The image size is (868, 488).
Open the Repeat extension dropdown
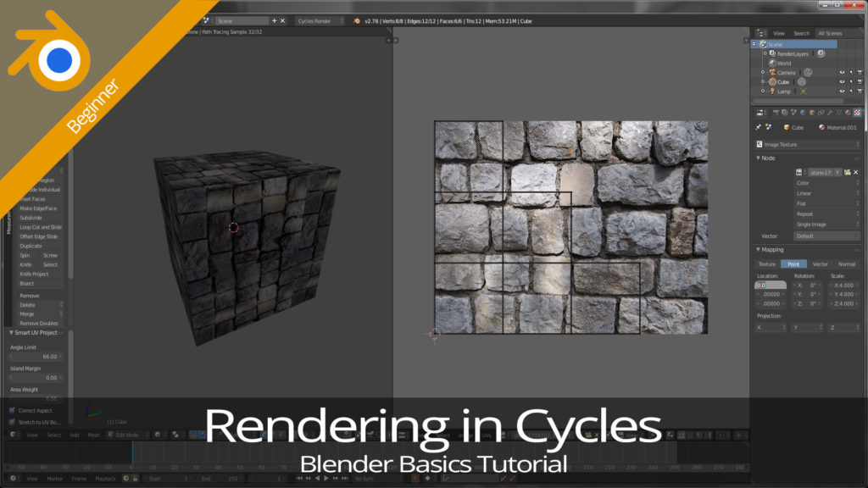[827, 214]
